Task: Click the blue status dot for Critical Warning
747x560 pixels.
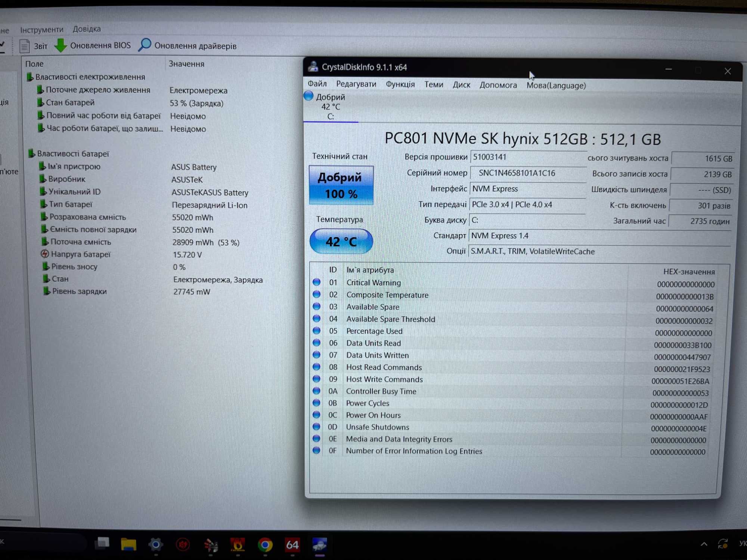Action: point(316,282)
